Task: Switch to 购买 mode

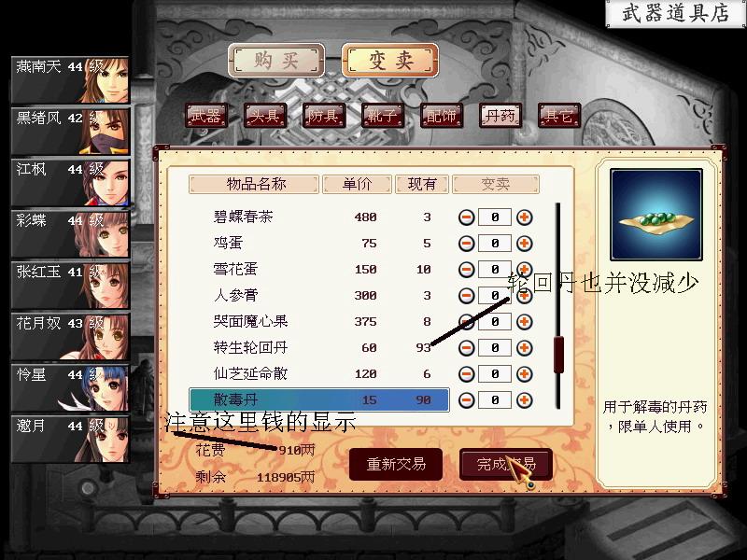Action: [276, 61]
